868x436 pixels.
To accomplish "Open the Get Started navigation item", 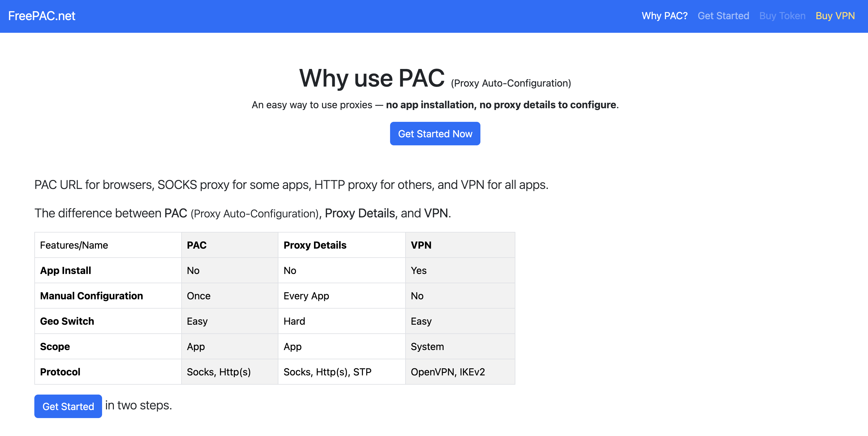I will coord(723,15).
